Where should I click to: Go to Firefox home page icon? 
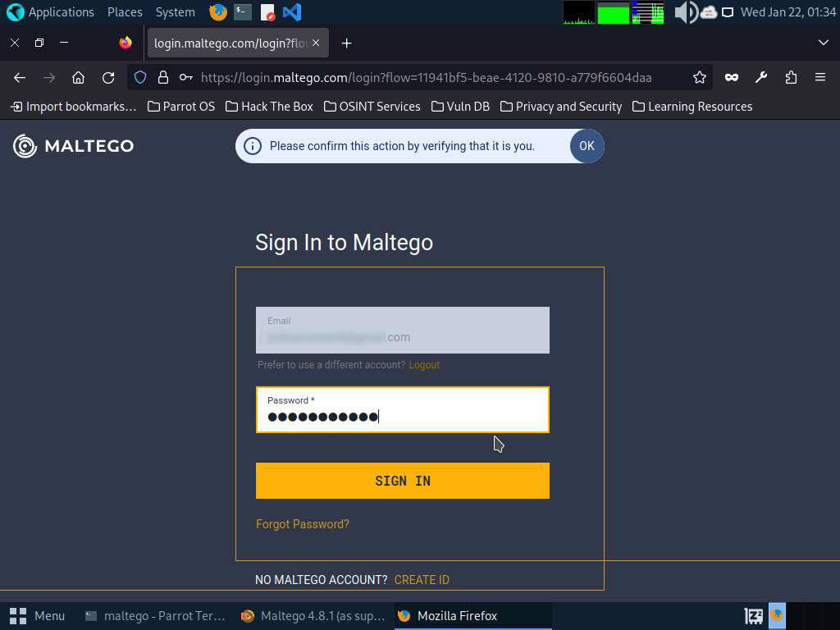[x=78, y=78]
